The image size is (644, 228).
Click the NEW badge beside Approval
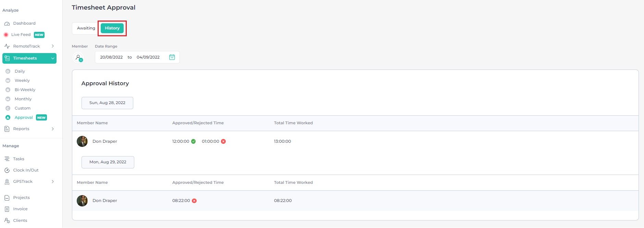pos(41,118)
